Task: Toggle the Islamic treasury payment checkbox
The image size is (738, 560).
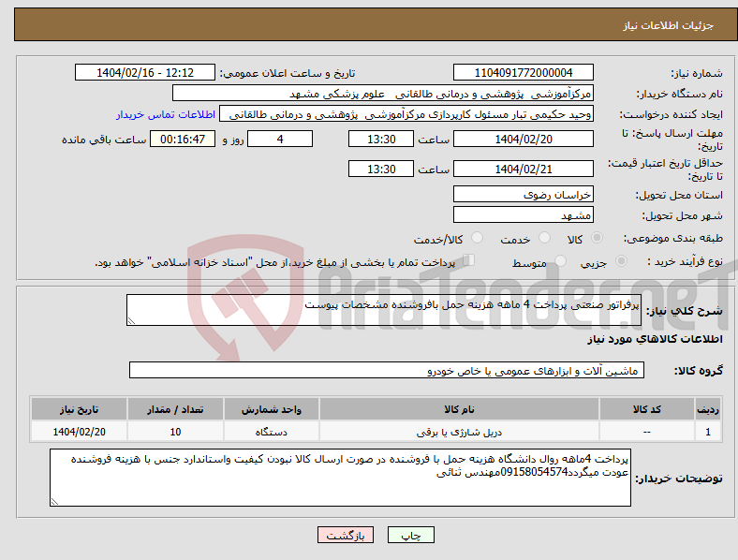Action: pos(469,260)
